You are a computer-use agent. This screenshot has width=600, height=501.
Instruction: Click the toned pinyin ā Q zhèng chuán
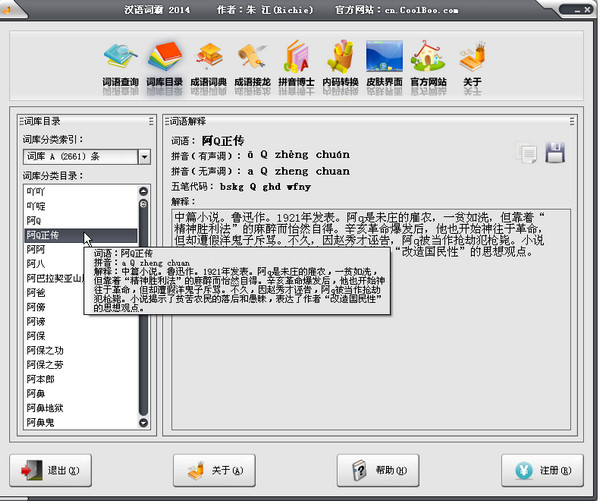coord(298,155)
